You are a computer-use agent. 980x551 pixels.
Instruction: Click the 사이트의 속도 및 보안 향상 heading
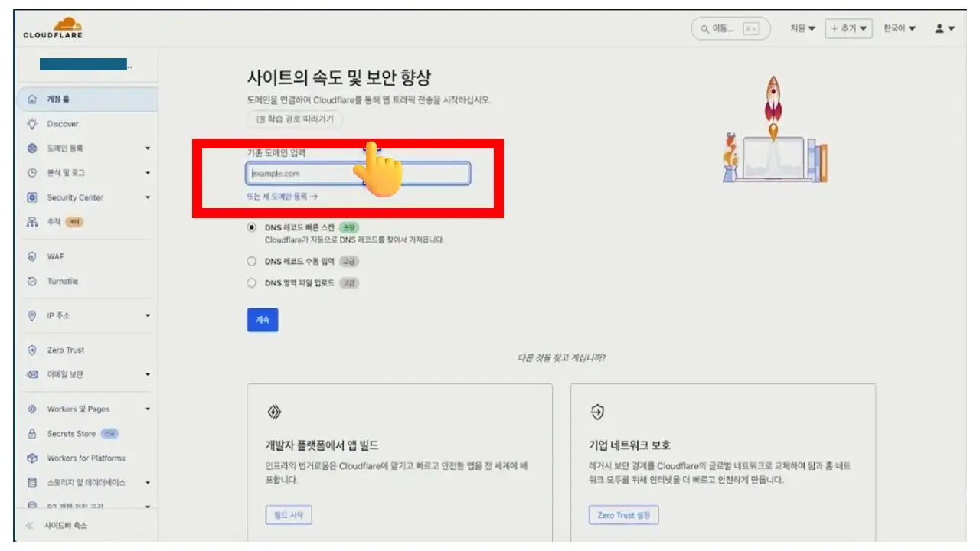pyautogui.click(x=339, y=78)
